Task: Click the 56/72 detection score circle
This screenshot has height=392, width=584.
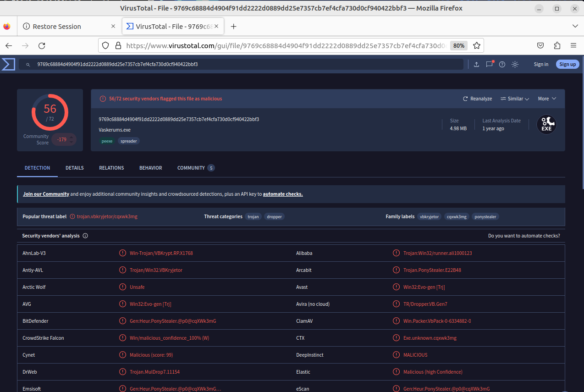Action: (x=50, y=112)
